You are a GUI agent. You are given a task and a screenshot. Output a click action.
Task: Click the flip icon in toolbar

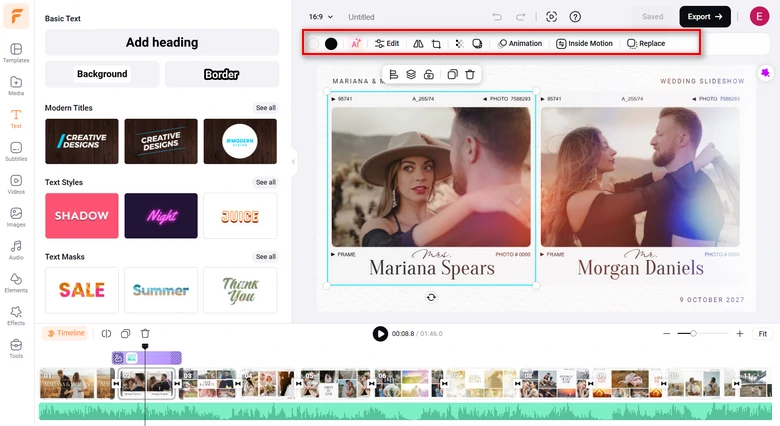click(x=418, y=44)
